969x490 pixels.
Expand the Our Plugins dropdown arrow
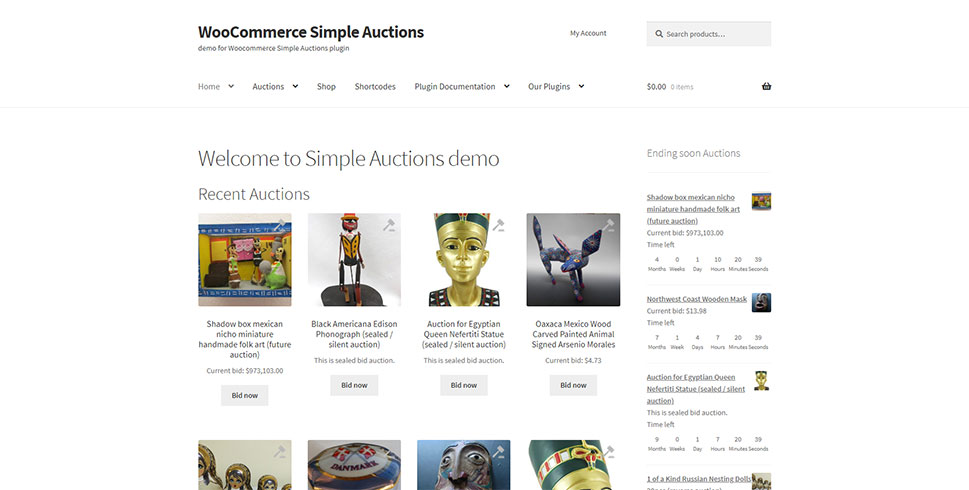point(582,87)
